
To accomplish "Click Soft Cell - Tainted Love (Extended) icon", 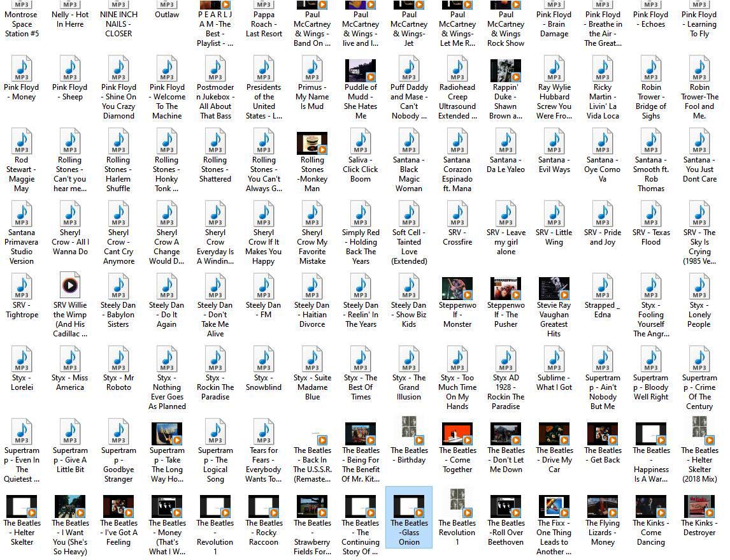I will pyautogui.click(x=409, y=214).
